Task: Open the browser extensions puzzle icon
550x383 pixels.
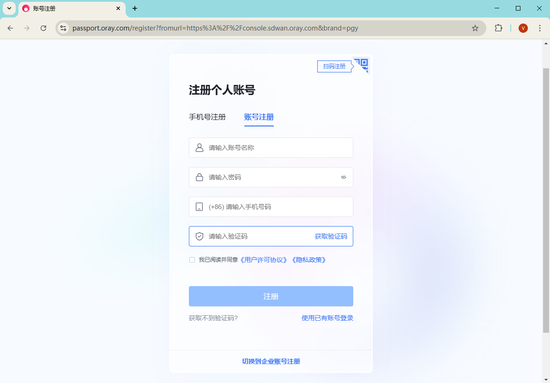Action: (498, 28)
